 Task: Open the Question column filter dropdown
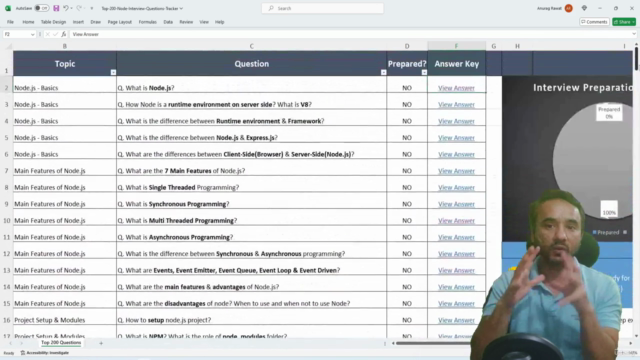tap(383, 72)
